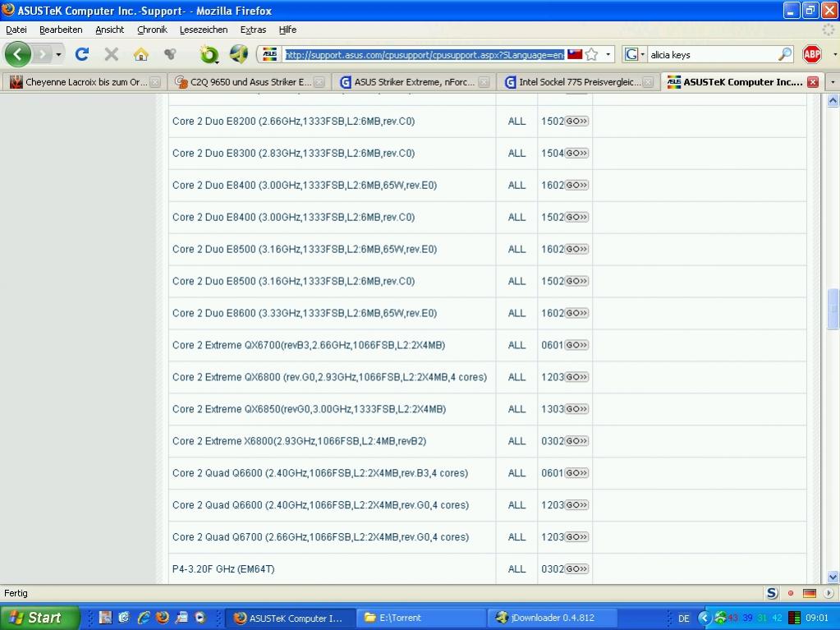Close the Cheyenne Lacroix tab
Image resolution: width=840 pixels, height=630 pixels.
click(155, 82)
